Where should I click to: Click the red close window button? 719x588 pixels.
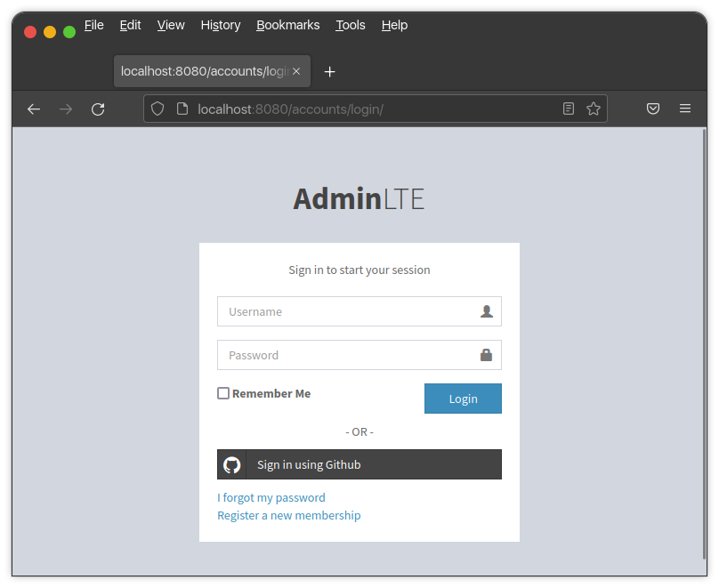[30, 32]
